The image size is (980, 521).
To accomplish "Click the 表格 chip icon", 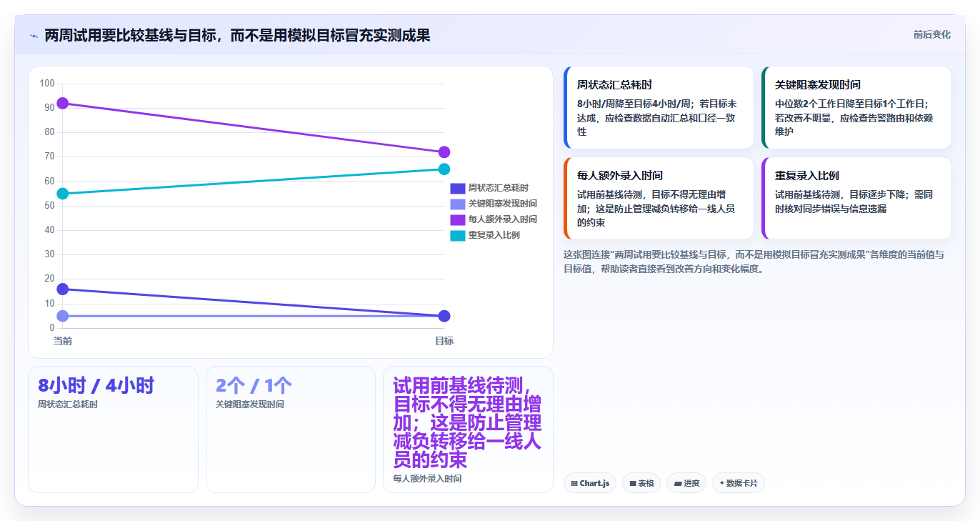I will [x=633, y=484].
